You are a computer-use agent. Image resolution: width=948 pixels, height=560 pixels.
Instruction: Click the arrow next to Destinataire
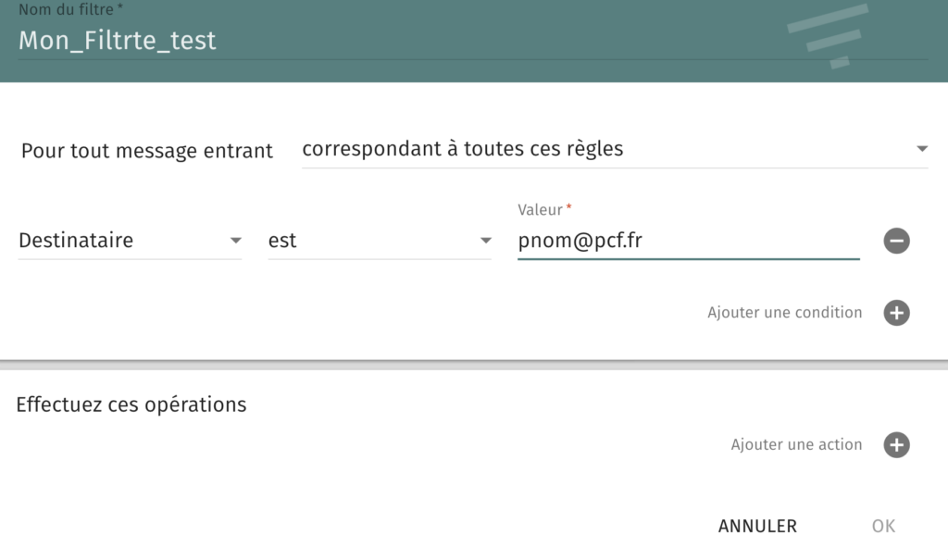coord(236,241)
